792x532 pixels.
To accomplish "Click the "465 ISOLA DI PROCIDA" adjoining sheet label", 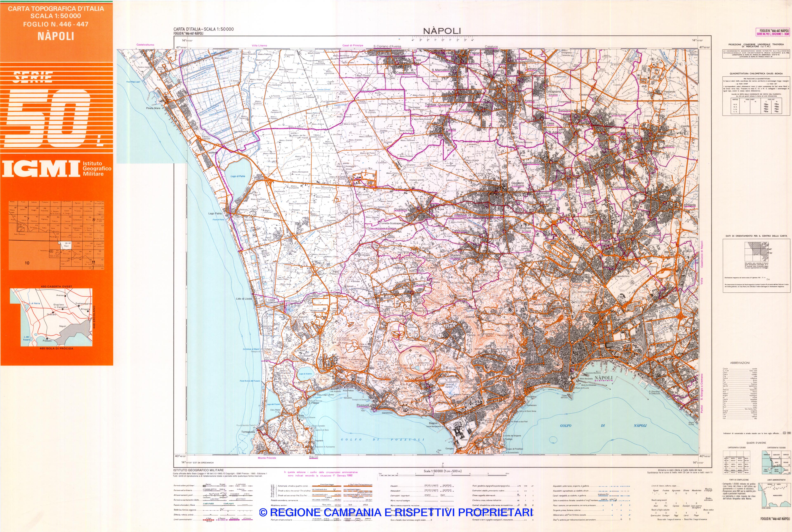I will (x=56, y=348).
